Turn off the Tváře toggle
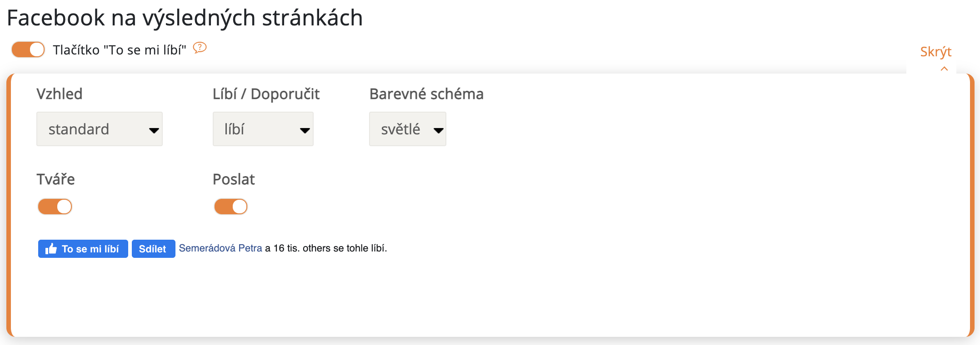980x345 pixels. tap(55, 207)
